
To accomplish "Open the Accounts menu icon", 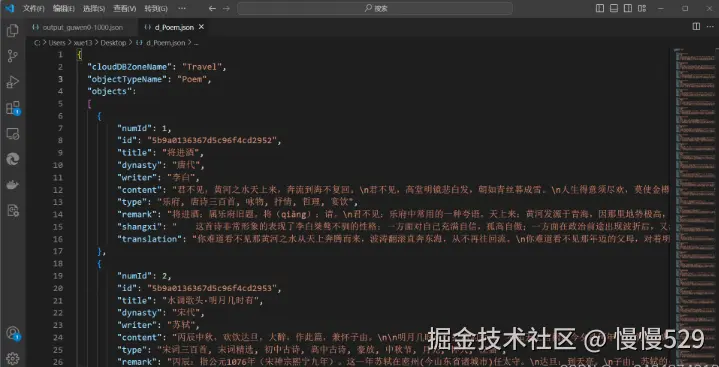I will 12,333.
